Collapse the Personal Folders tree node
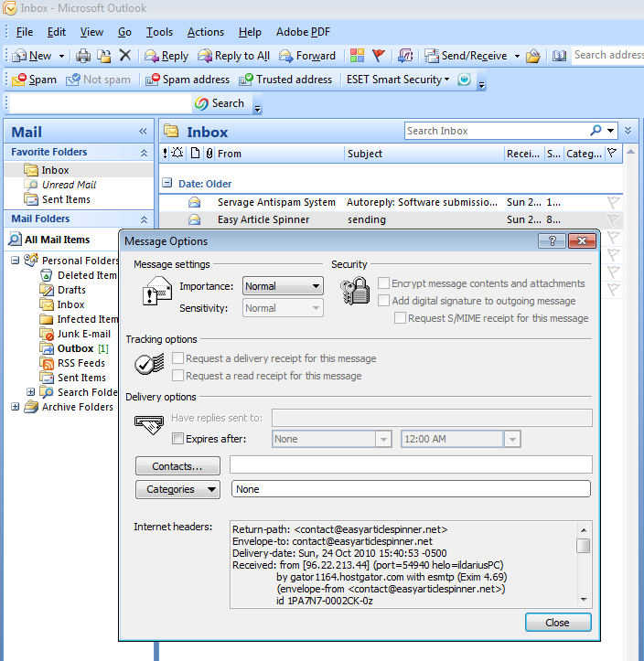This screenshot has width=644, height=661. coord(16,261)
